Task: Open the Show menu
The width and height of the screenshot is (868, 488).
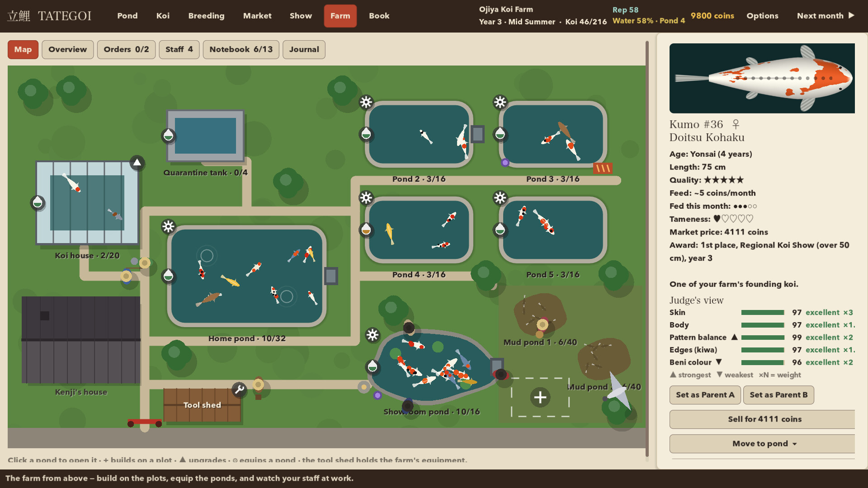Action: [x=301, y=16]
